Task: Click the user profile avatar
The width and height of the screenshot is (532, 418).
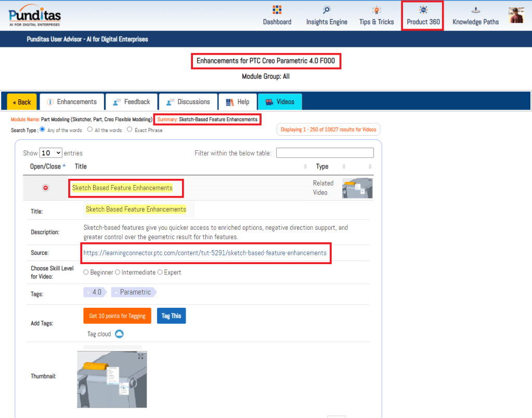Action: [x=516, y=16]
